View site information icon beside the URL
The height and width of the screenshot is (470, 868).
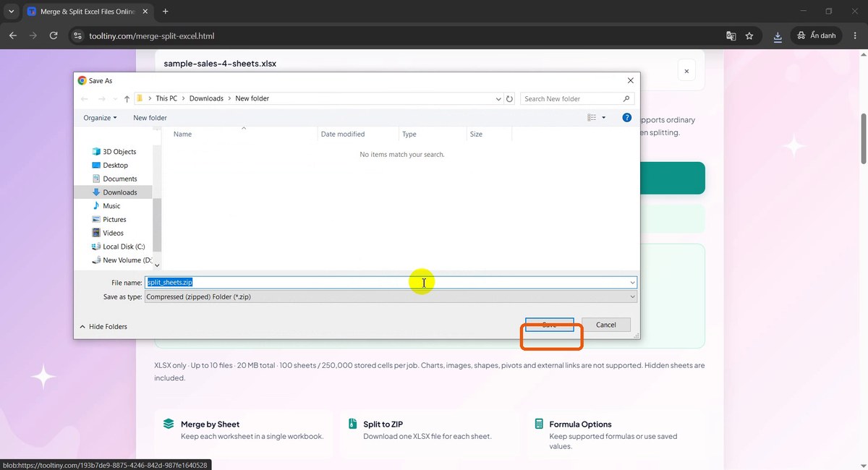(x=78, y=35)
